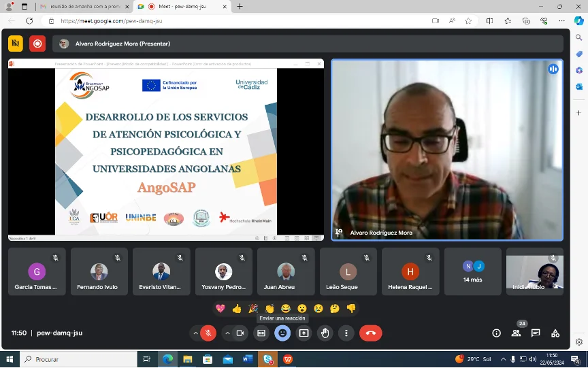Unmute the microphone in Meet
Screen dimensions: 588x368
coord(208,333)
